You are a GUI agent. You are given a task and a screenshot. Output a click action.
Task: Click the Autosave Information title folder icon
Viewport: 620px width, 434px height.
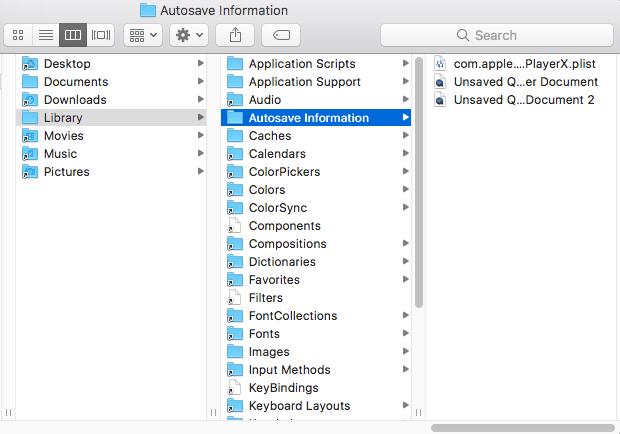[x=148, y=11]
